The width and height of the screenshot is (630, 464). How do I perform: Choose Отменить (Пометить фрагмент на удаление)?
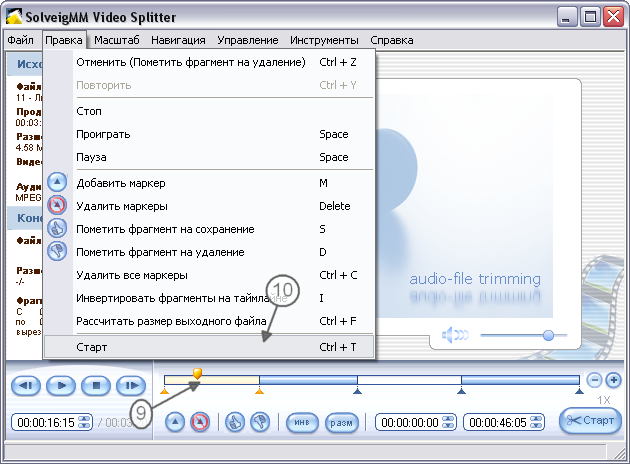pos(209,62)
